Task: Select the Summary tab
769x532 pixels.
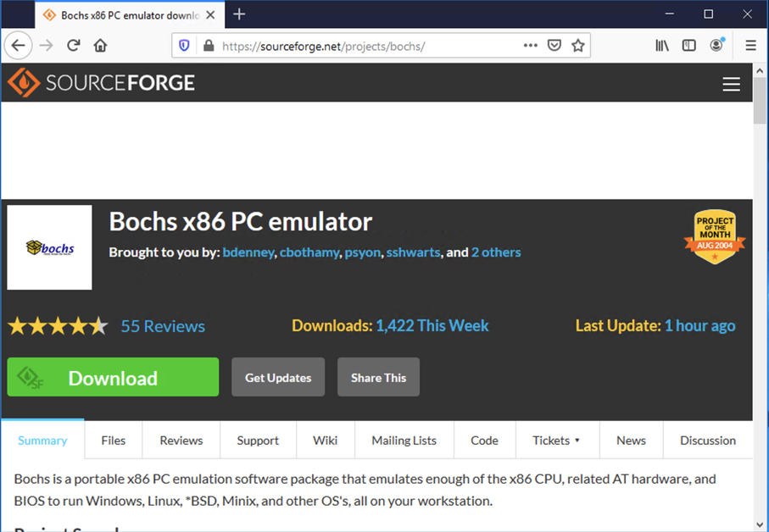Action: pos(42,440)
